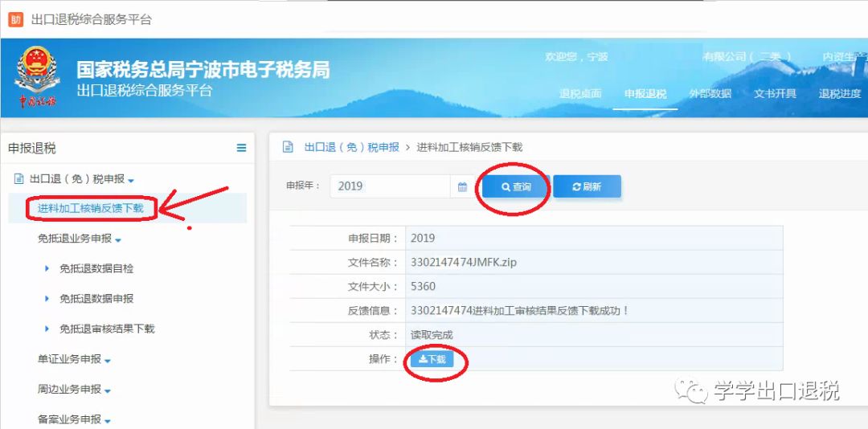Click the 进料加工核销反馈下载 breadcrumb text
This screenshot has height=429, width=868.
tap(469, 147)
